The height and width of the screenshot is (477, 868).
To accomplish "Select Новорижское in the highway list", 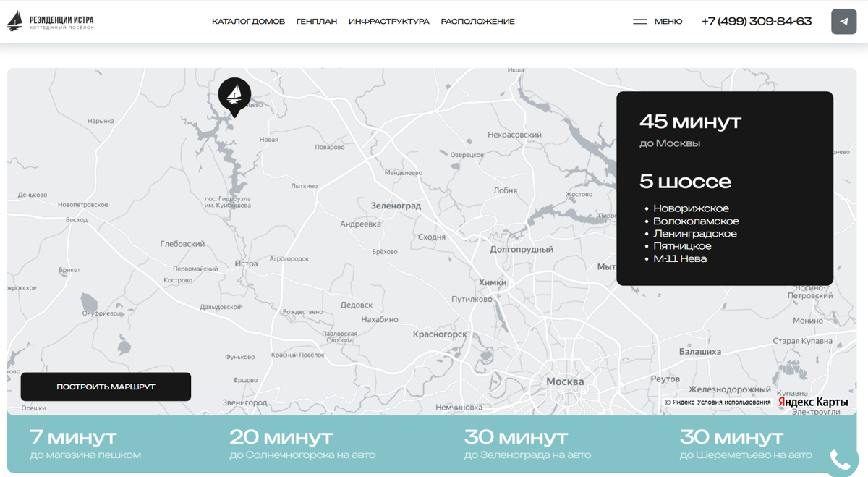I will coord(691,208).
